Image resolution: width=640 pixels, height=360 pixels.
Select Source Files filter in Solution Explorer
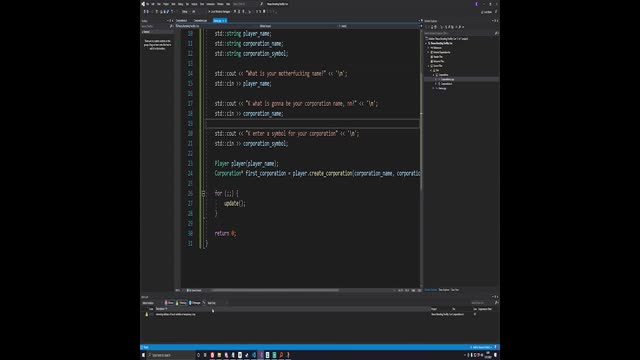point(437,66)
